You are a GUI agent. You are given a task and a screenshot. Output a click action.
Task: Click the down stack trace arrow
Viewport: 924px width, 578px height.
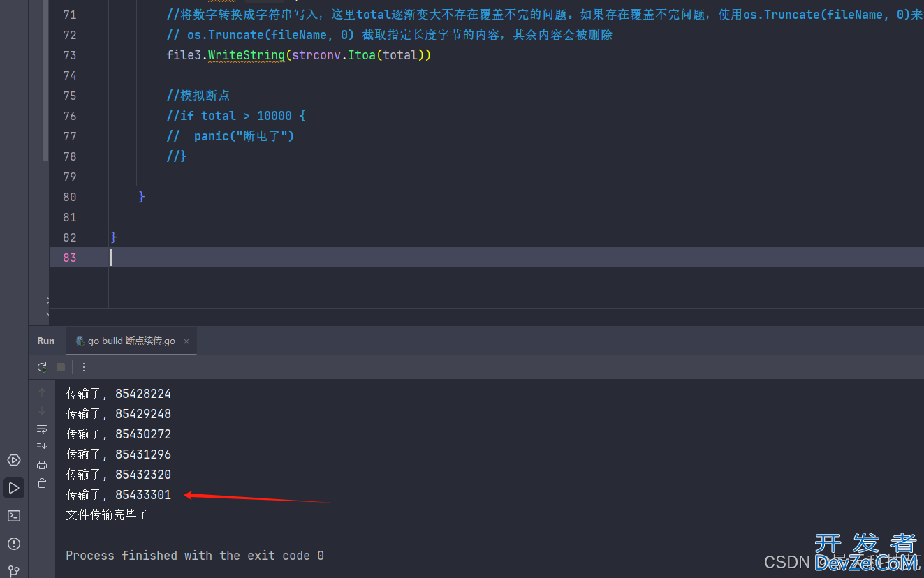(42, 410)
